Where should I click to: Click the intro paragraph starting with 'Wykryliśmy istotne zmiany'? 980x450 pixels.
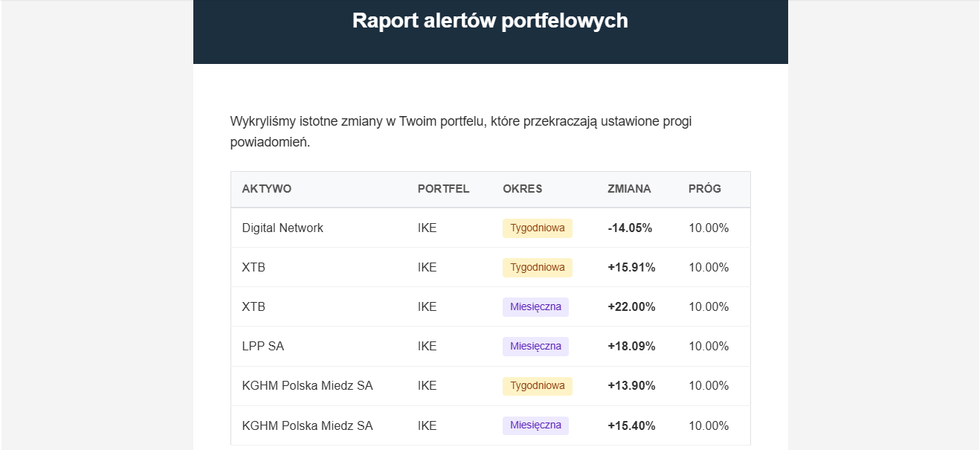pyautogui.click(x=461, y=132)
